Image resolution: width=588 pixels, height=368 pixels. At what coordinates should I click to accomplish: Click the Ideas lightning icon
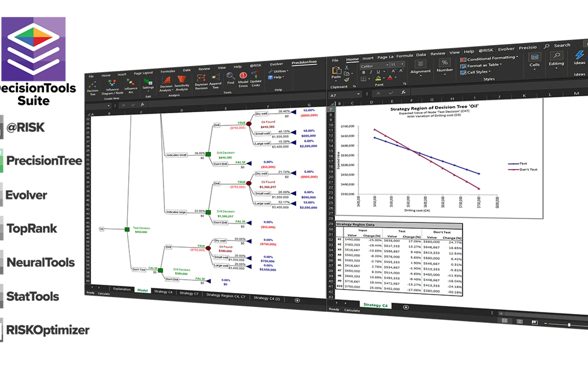(x=580, y=57)
